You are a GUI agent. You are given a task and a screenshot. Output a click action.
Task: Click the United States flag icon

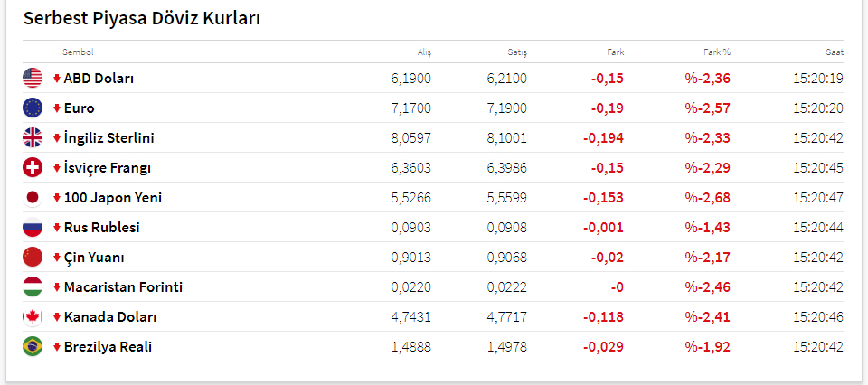pyautogui.click(x=33, y=79)
